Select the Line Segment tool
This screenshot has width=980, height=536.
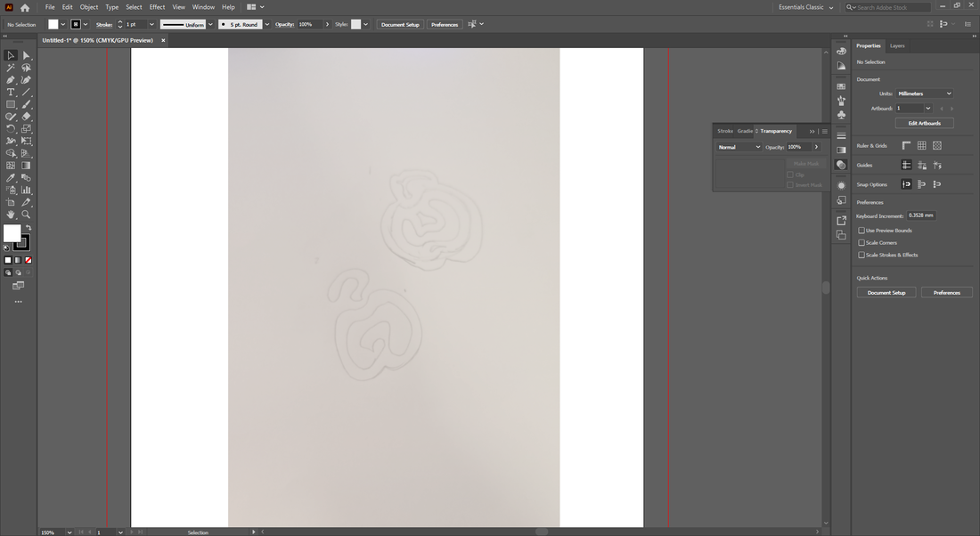26,92
